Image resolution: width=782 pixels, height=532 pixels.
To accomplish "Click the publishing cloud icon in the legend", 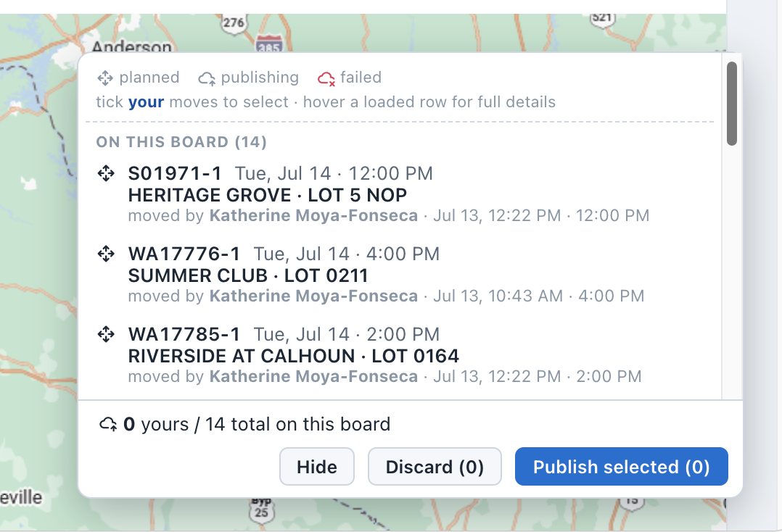I will [207, 78].
